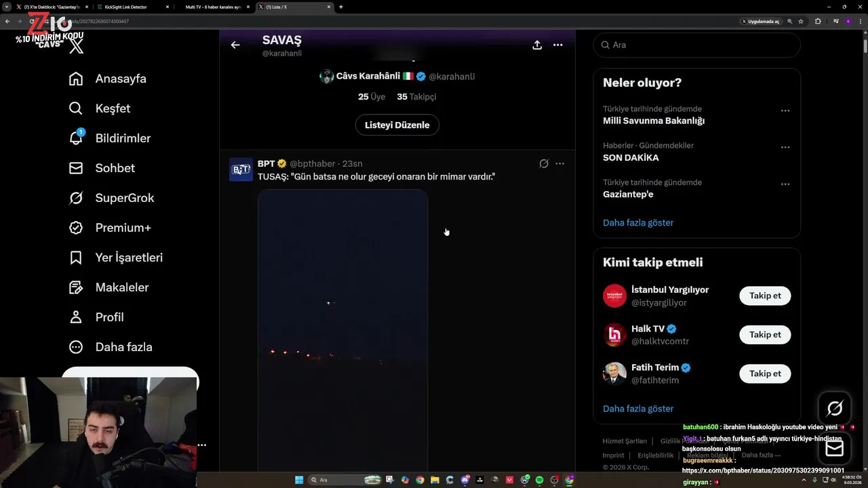Open BPT post more options
Viewport: 868px width, 488px height.
(x=559, y=163)
